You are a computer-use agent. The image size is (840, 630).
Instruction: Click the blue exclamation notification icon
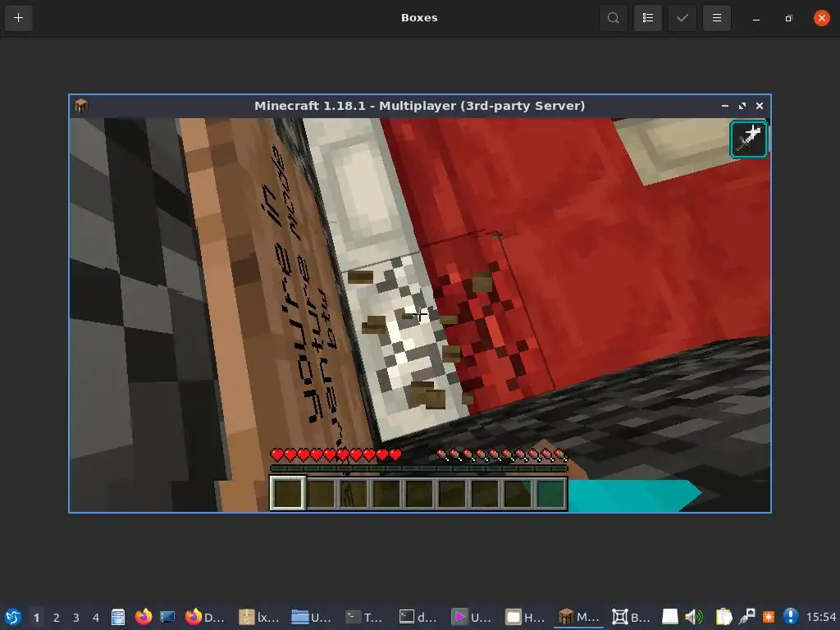point(791,617)
